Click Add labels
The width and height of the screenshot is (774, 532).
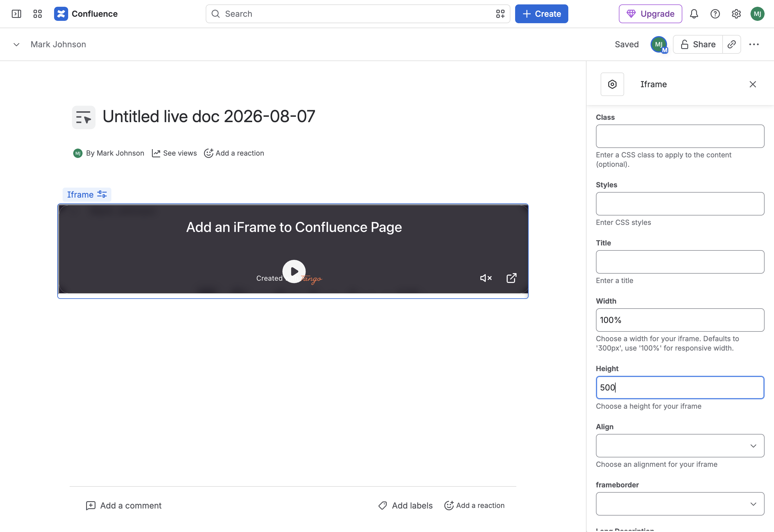click(405, 505)
